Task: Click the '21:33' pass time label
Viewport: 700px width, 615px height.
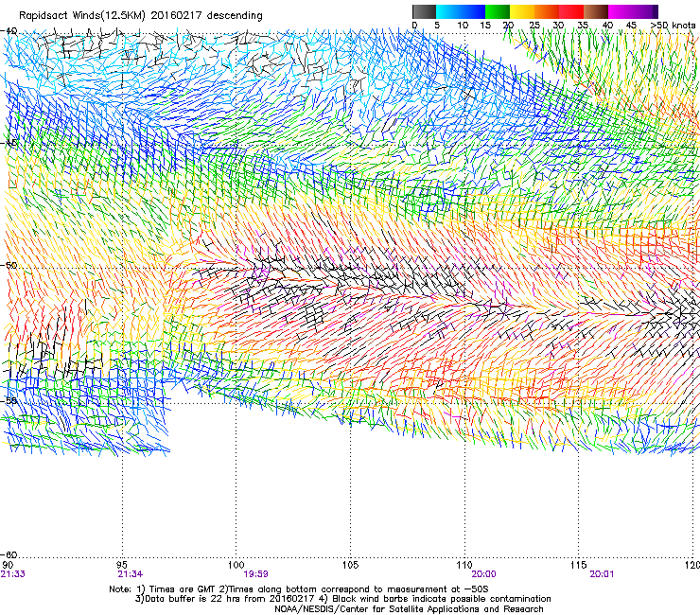Action: (x=12, y=574)
